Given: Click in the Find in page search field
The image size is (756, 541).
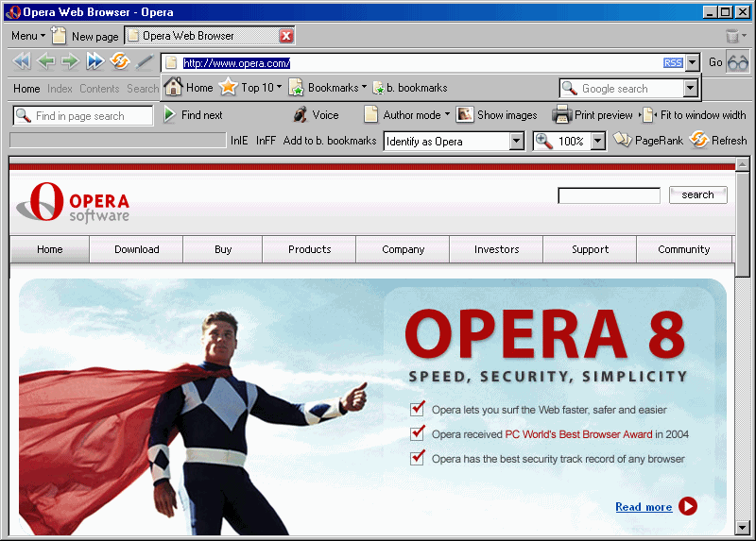Looking at the screenshot, I should (83, 115).
